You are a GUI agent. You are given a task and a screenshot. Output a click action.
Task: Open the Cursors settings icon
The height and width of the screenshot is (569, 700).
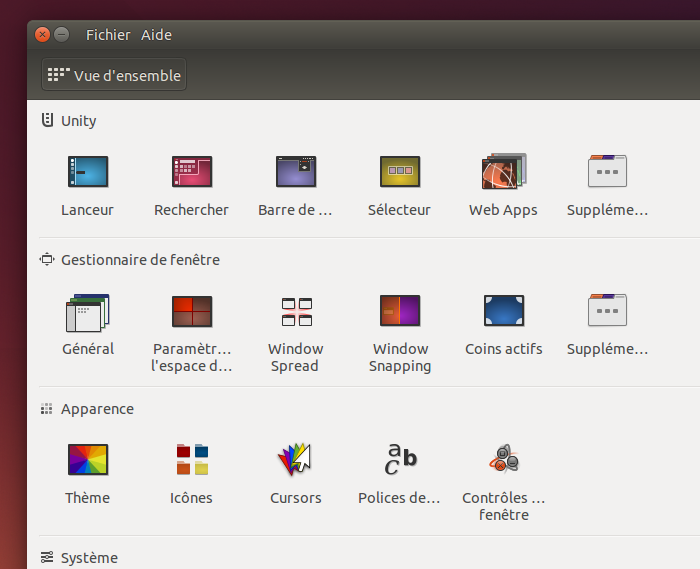295,460
